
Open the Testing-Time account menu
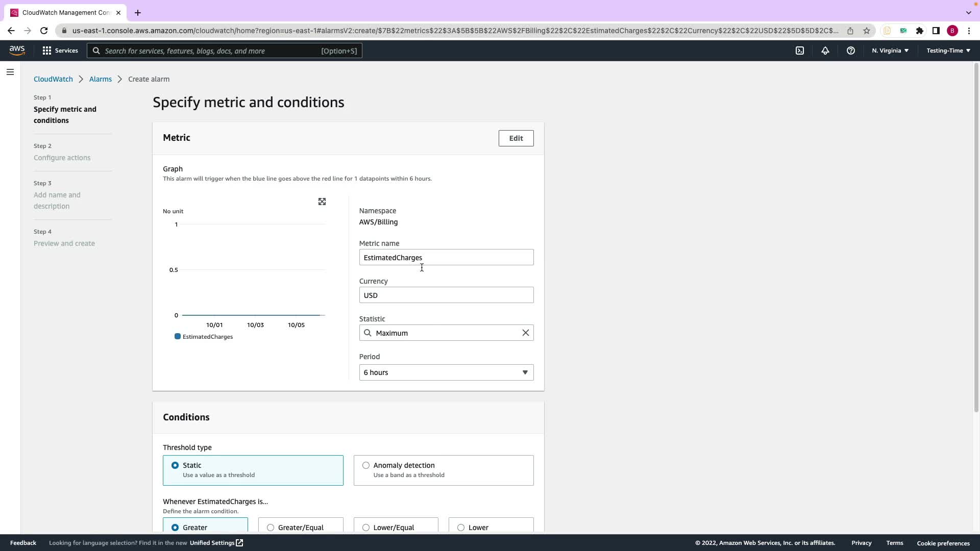(948, 51)
